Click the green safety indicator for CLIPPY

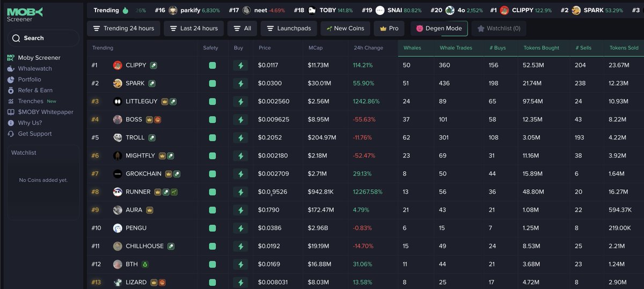213,65
